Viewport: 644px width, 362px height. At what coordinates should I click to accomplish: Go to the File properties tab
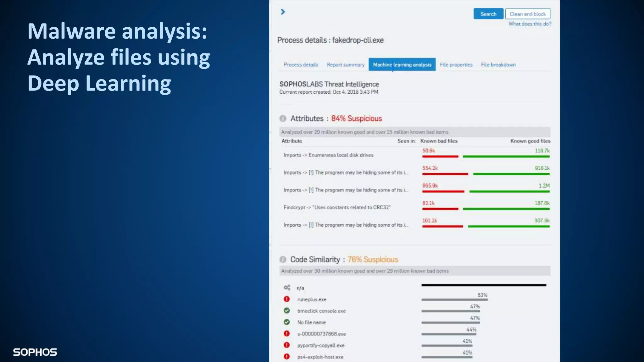(456, 65)
